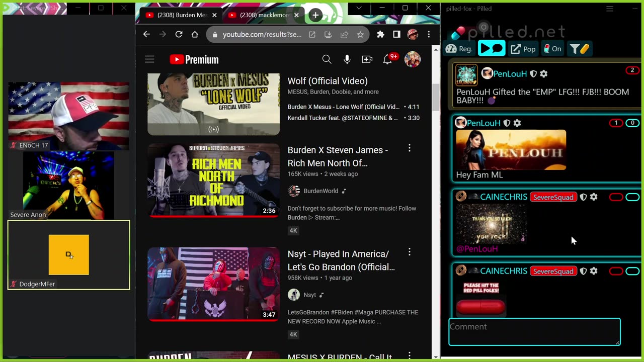Image resolution: width=644 pixels, height=362 pixels.
Task: Open YouTube guide hamburger menu
Action: [x=149, y=59]
